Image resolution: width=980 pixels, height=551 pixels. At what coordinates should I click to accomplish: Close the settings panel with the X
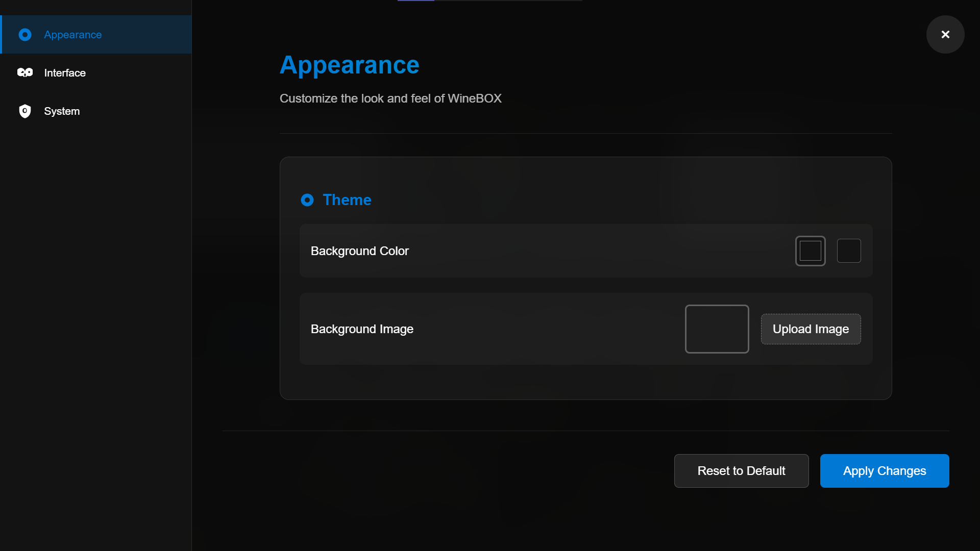point(945,34)
